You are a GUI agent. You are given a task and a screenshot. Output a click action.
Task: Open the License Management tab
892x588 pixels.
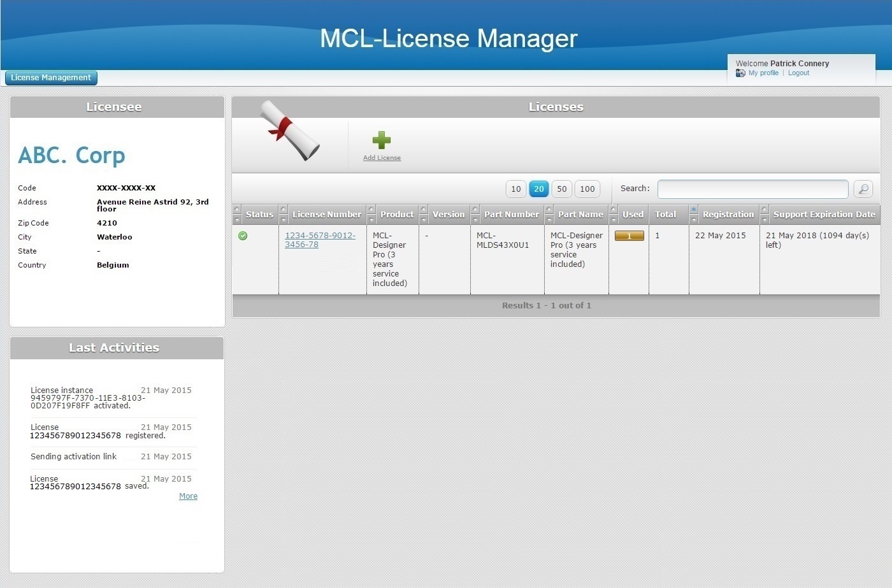51,78
